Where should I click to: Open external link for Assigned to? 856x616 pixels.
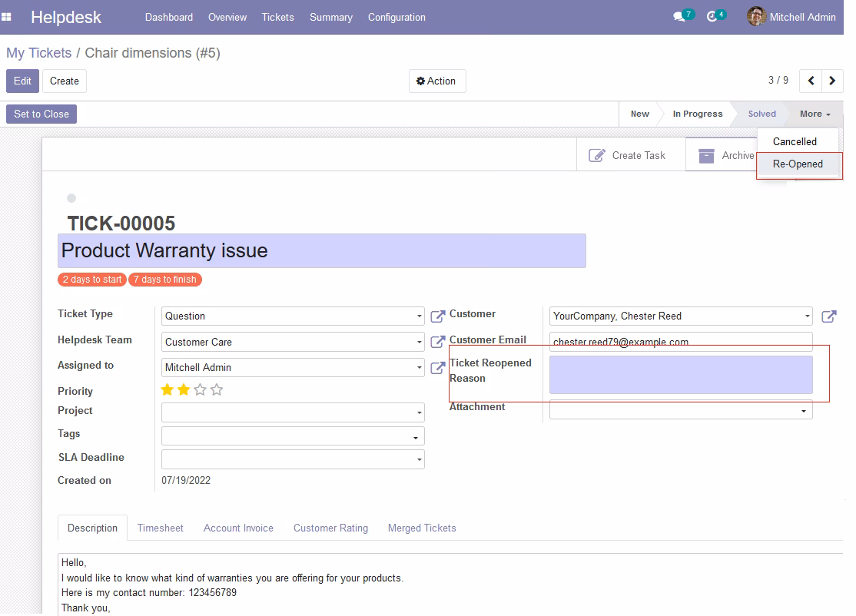[x=438, y=368]
